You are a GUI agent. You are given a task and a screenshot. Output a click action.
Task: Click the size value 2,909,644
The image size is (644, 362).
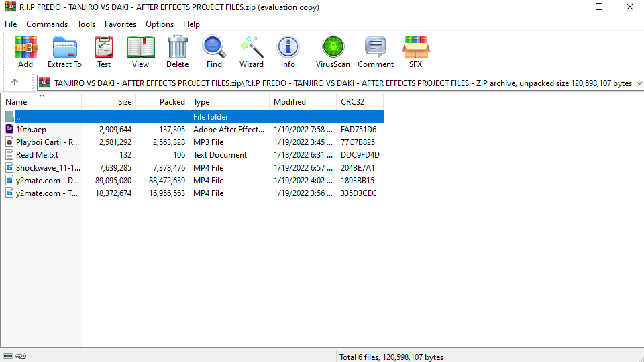click(115, 129)
